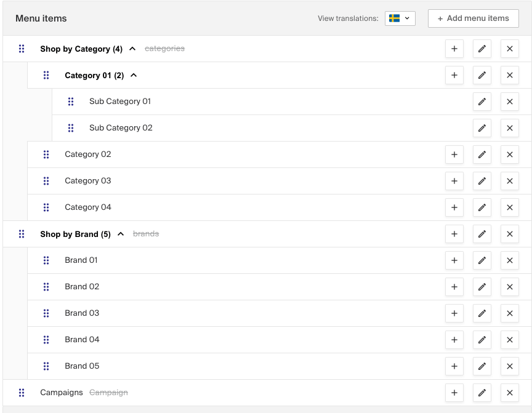
Task: Select the Brand 05 row label
Action: click(x=82, y=366)
